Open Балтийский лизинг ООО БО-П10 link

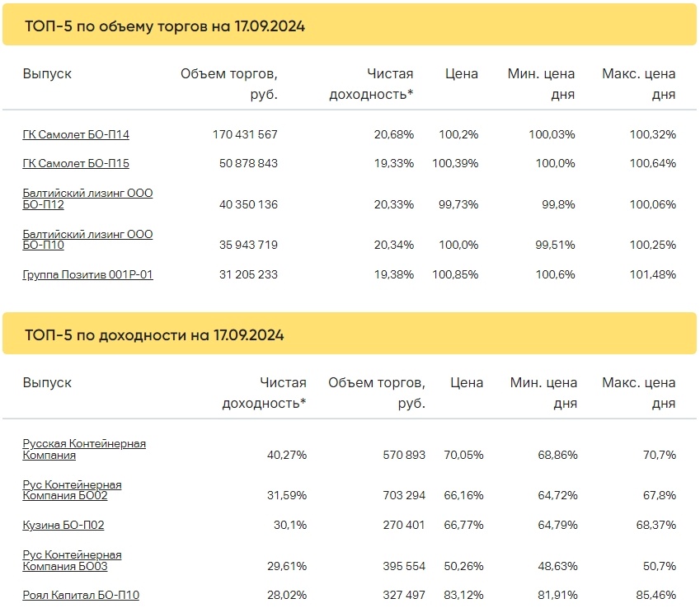(x=87, y=240)
